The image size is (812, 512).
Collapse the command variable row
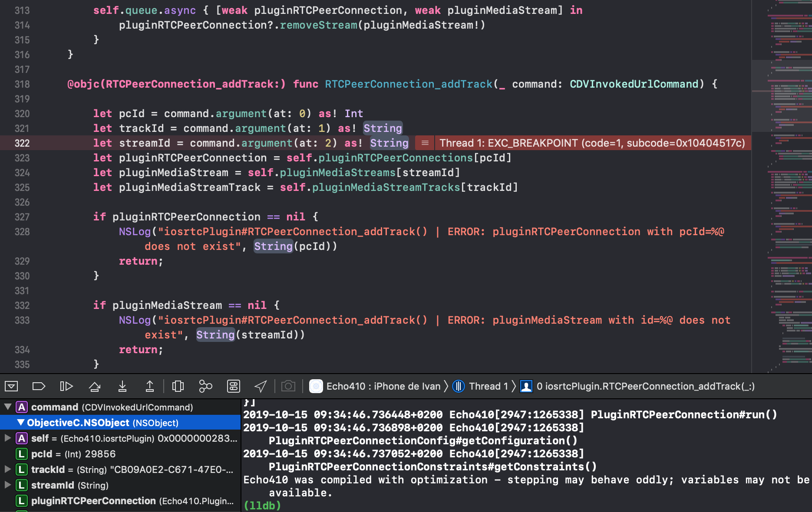coord(7,407)
